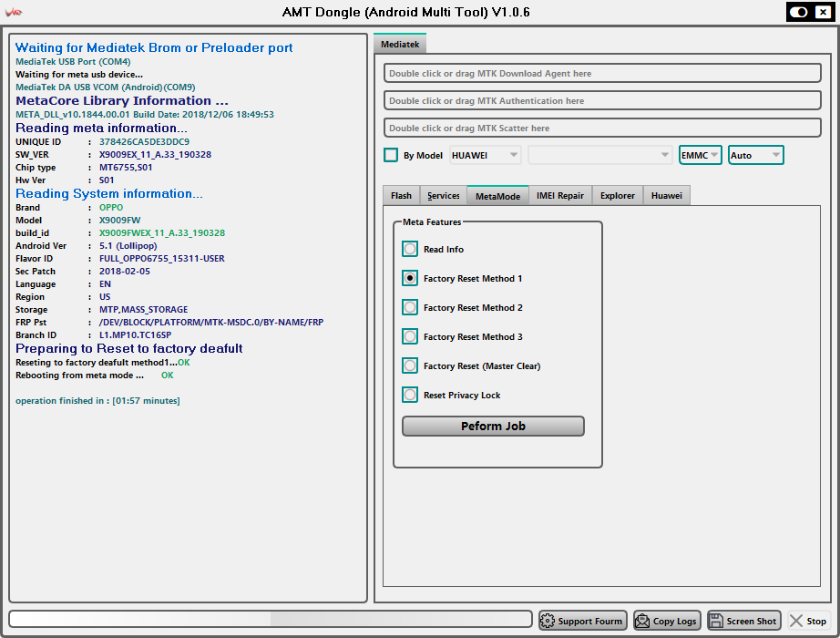Click the bottom progress bar

pyautogui.click(x=271, y=619)
